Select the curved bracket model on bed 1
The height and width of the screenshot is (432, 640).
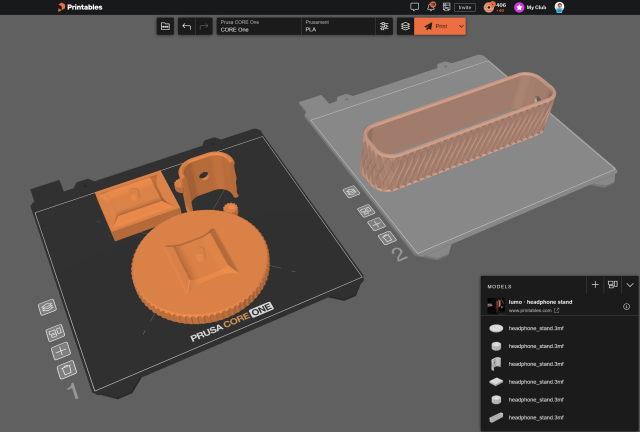(x=209, y=180)
